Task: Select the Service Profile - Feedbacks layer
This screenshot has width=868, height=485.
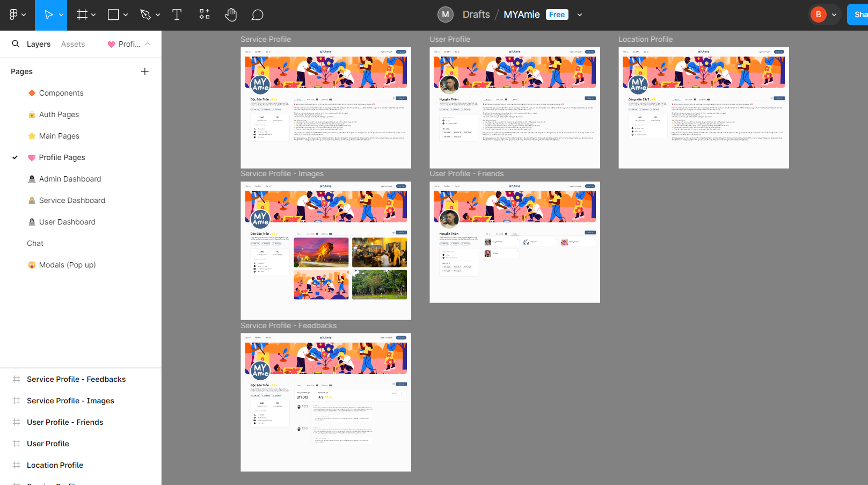Action: click(76, 379)
